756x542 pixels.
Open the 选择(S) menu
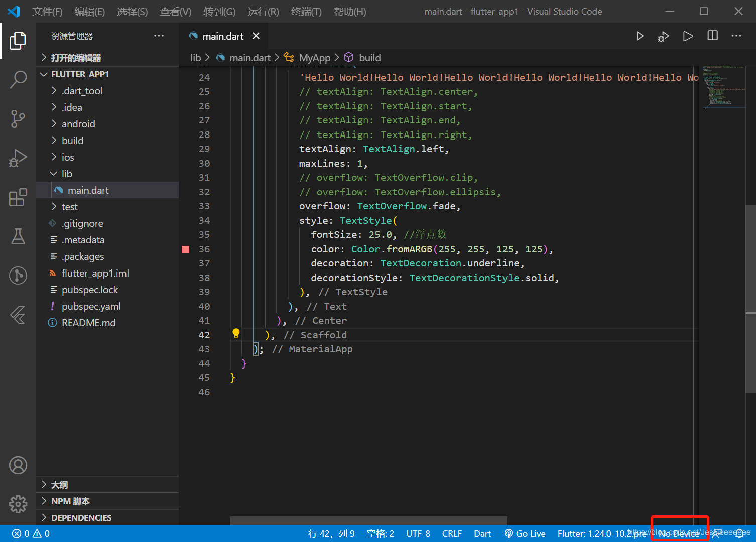coord(133,12)
